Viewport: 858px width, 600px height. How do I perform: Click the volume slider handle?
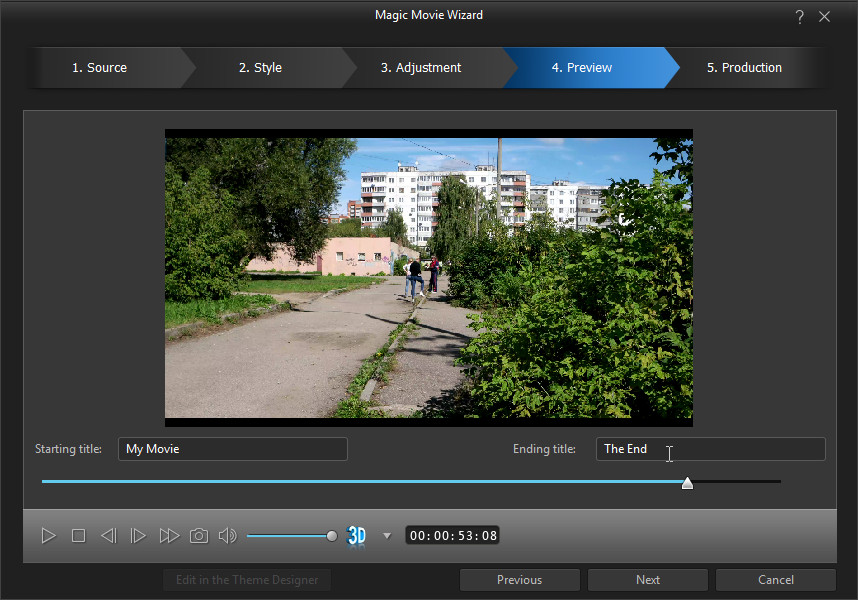(x=332, y=536)
